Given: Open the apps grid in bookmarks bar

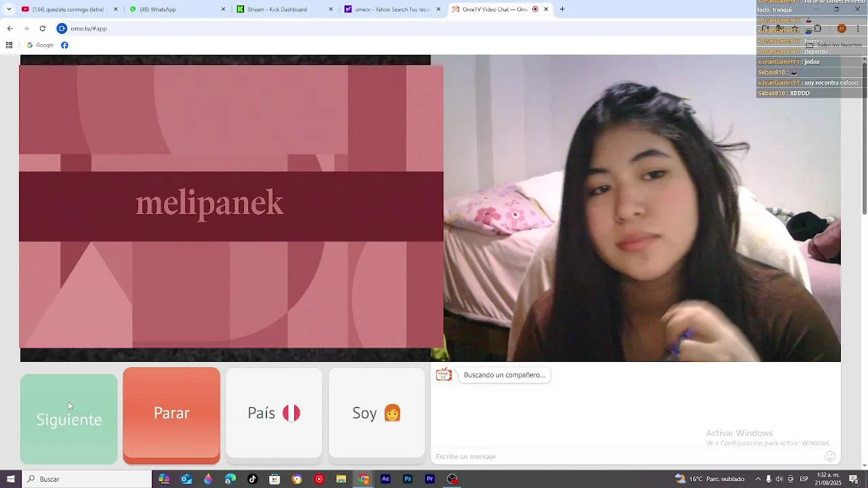Looking at the screenshot, I should point(9,45).
